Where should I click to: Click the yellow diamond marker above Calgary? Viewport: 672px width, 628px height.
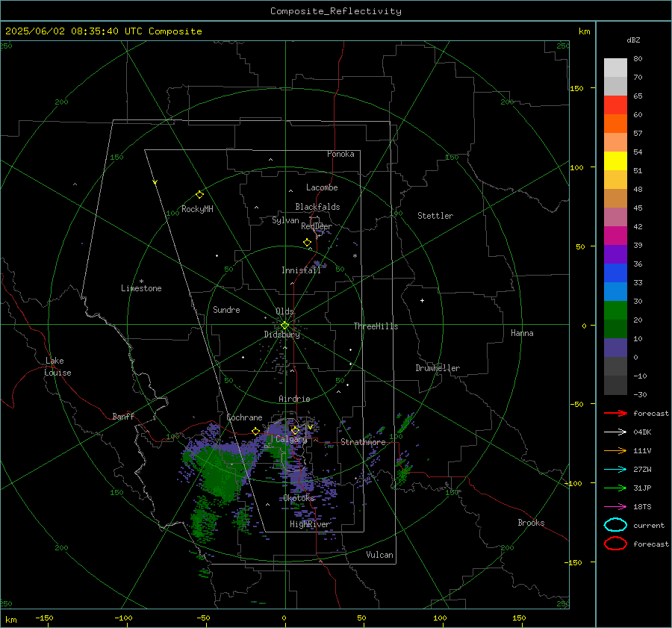(295, 430)
